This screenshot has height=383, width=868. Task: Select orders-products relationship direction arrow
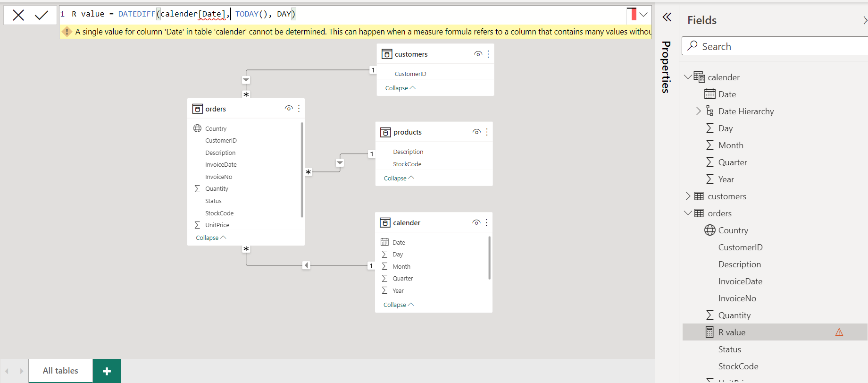(x=340, y=162)
